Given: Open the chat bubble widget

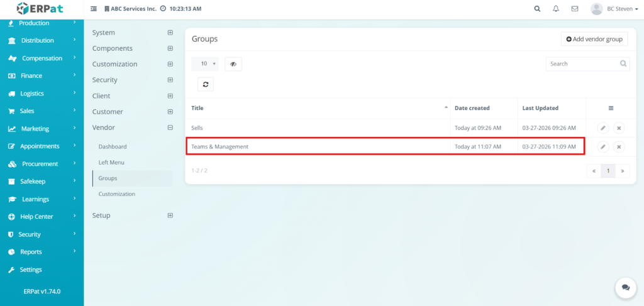Looking at the screenshot, I should (625, 287).
